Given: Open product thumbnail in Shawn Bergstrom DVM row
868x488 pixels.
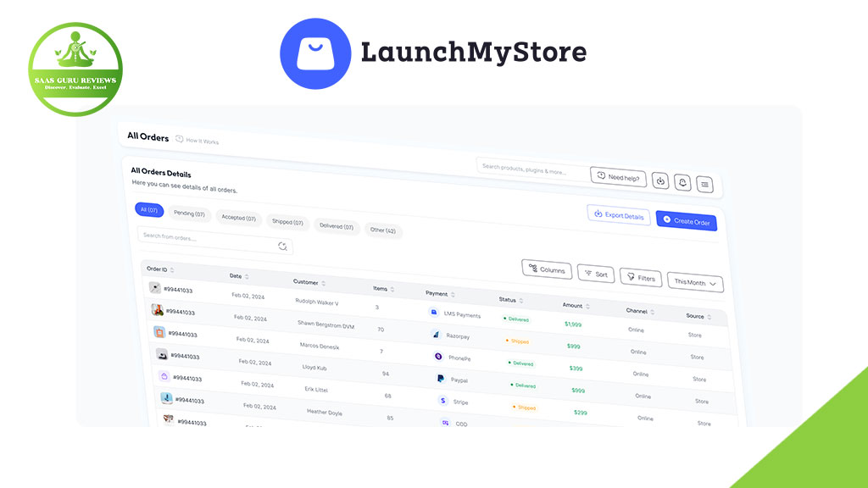Looking at the screenshot, I should [157, 310].
